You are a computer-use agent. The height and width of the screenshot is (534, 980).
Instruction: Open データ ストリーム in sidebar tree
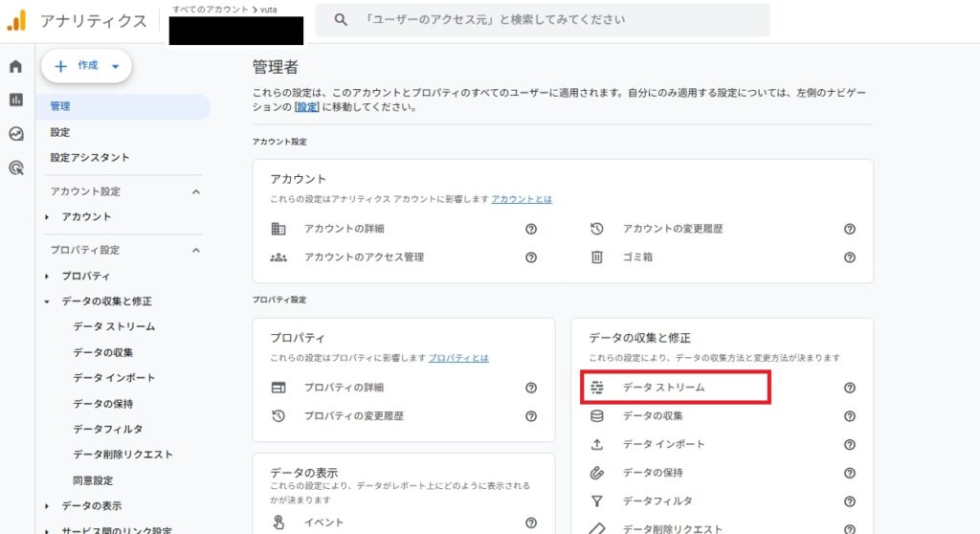[114, 326]
